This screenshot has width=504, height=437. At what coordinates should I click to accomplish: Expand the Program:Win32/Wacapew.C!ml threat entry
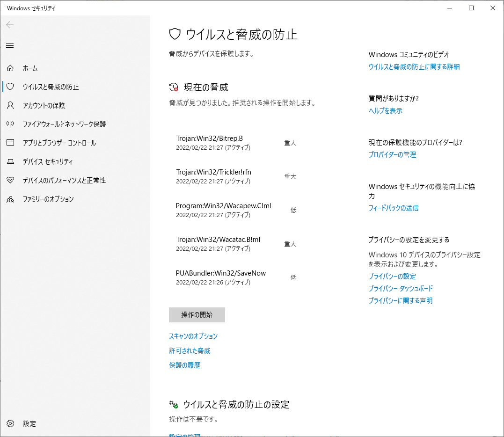coord(236,210)
